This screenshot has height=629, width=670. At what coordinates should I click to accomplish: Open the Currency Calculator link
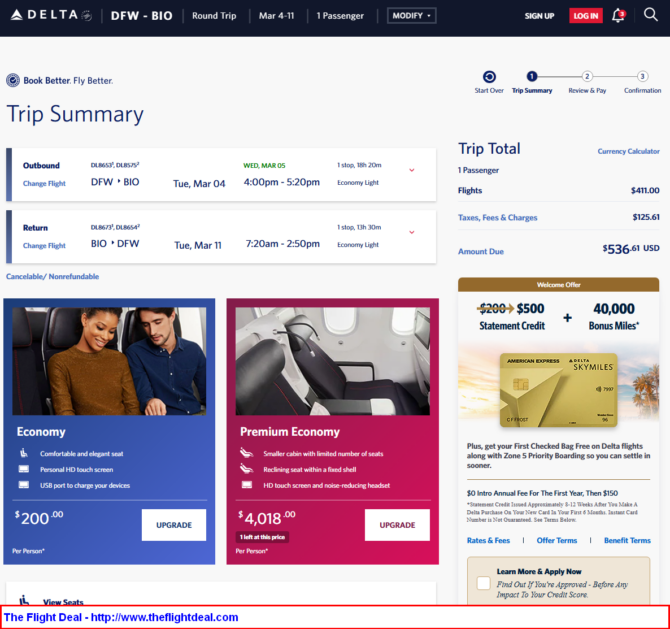tap(628, 152)
